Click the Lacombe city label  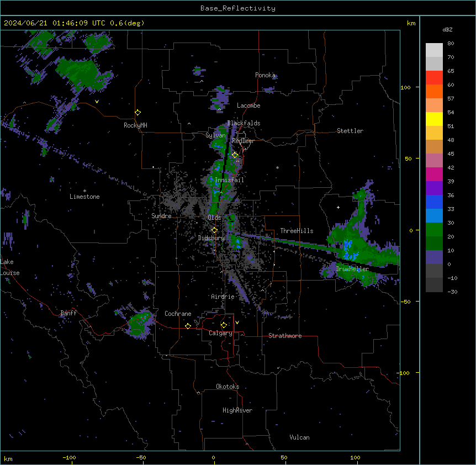(248, 105)
